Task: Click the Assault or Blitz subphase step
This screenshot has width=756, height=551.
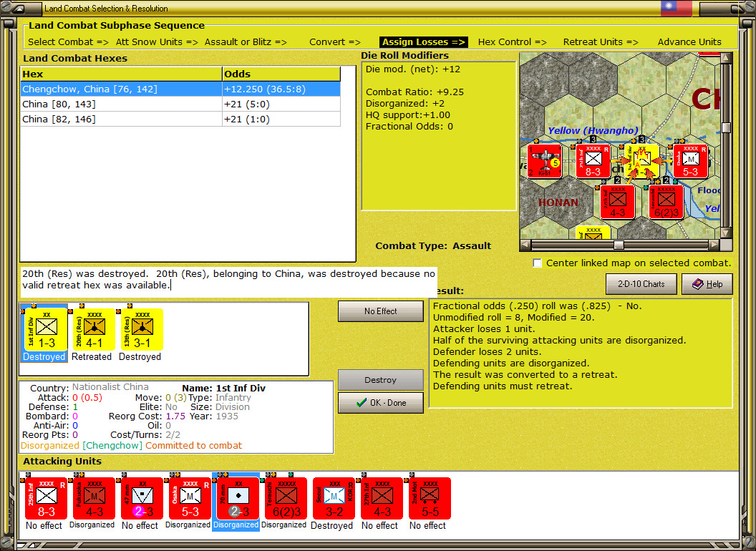Action: pyautogui.click(x=246, y=42)
